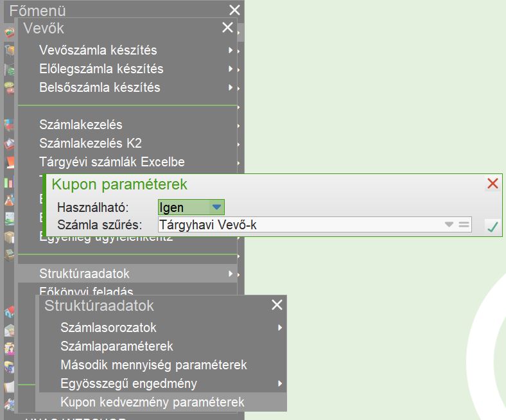Confirm coupon parameters with green checkmark

pyautogui.click(x=493, y=226)
